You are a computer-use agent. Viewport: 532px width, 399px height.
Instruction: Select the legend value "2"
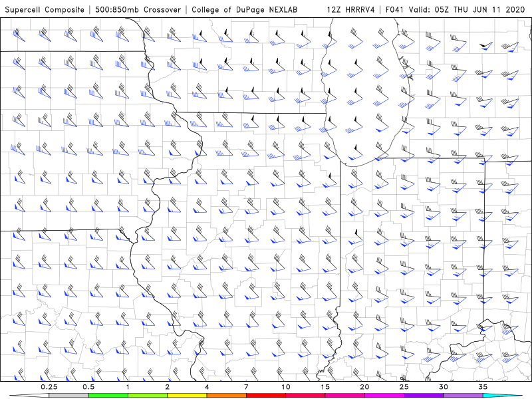(168, 387)
